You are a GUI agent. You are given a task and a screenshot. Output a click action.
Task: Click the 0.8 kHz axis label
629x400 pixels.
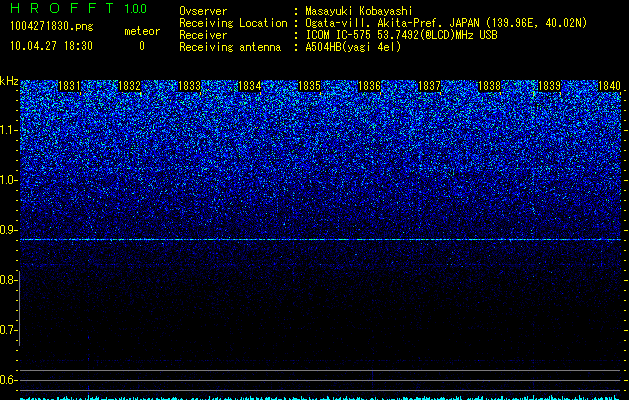(7, 280)
